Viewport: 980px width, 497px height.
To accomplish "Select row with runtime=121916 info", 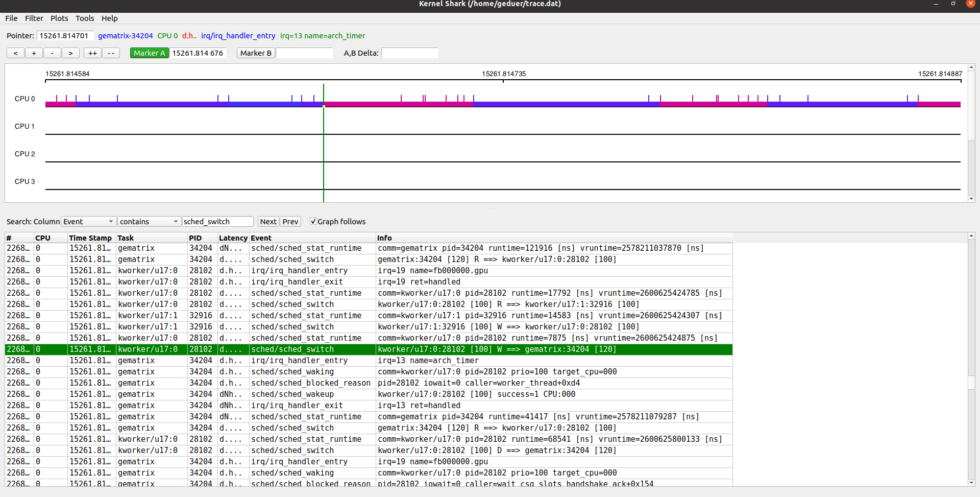I will [369, 248].
